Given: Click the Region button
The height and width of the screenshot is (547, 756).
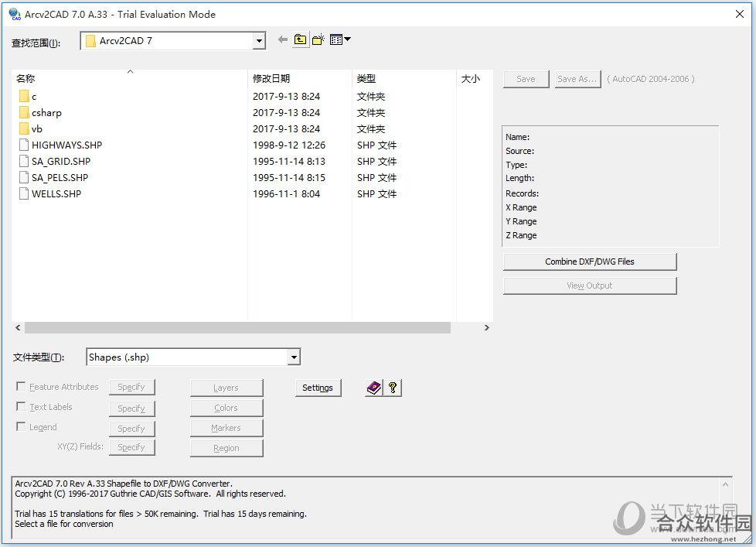Looking at the screenshot, I should pyautogui.click(x=226, y=448).
